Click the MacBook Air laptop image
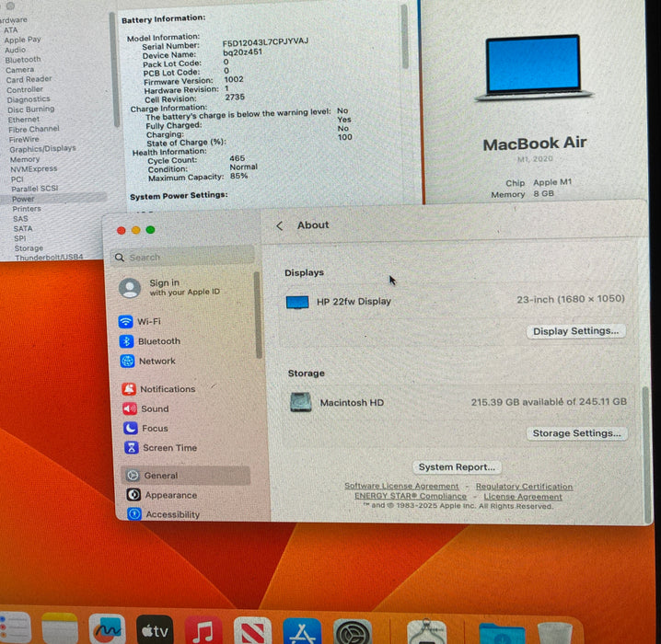This screenshot has width=661, height=644. tap(534, 67)
